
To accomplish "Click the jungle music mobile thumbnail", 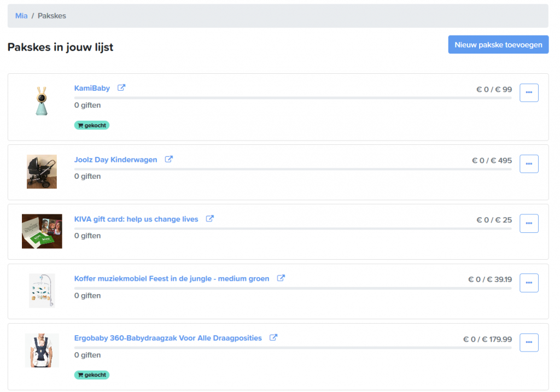I will (x=42, y=291).
